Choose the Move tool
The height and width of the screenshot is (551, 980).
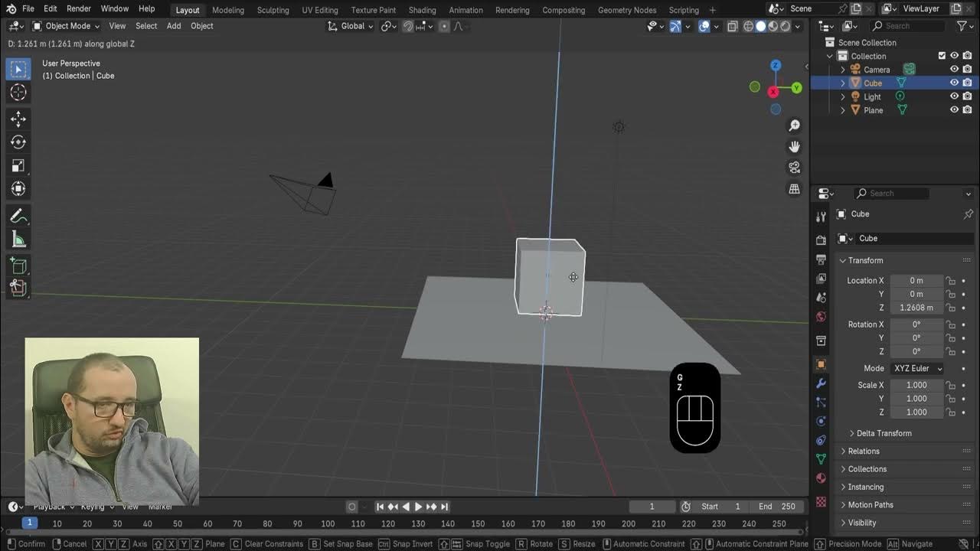click(18, 119)
